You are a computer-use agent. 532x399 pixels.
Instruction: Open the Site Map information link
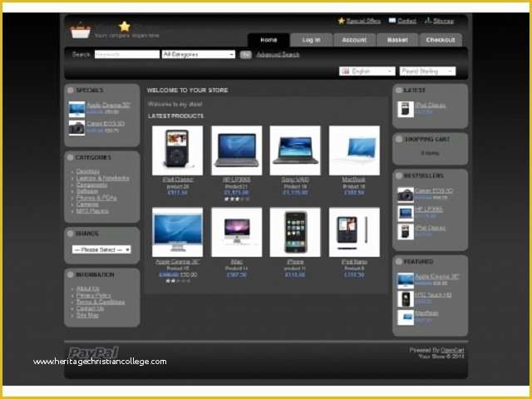click(x=87, y=315)
